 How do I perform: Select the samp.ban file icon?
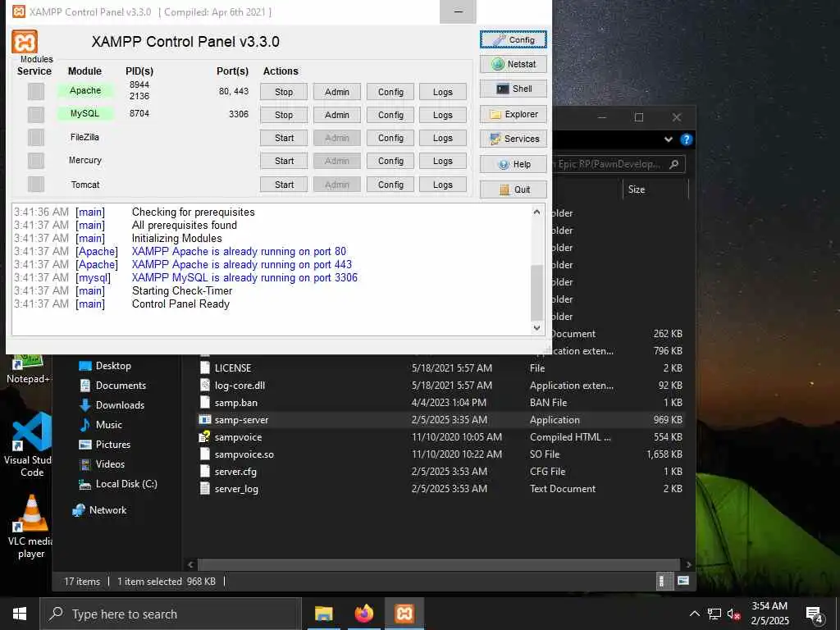[204, 402]
